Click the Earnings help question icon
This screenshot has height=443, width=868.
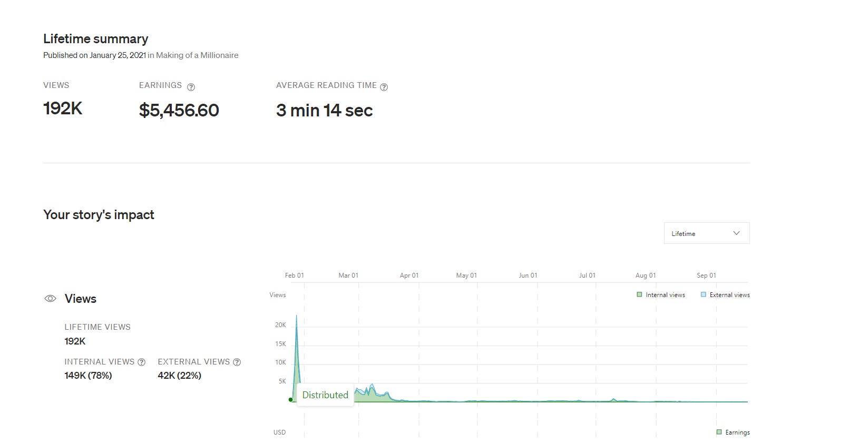tap(191, 87)
